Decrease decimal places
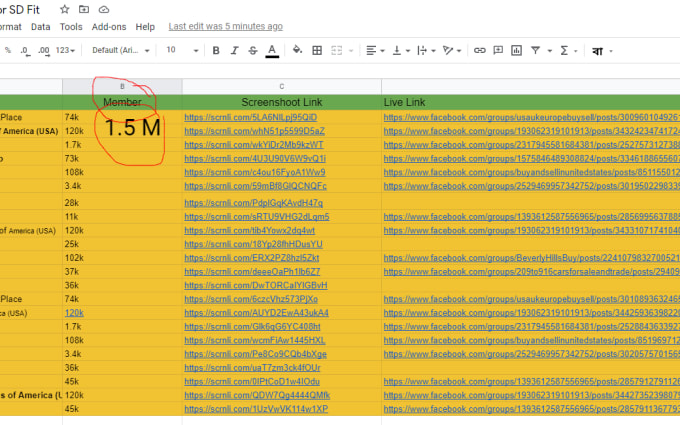The image size is (680, 425). [x=25, y=51]
